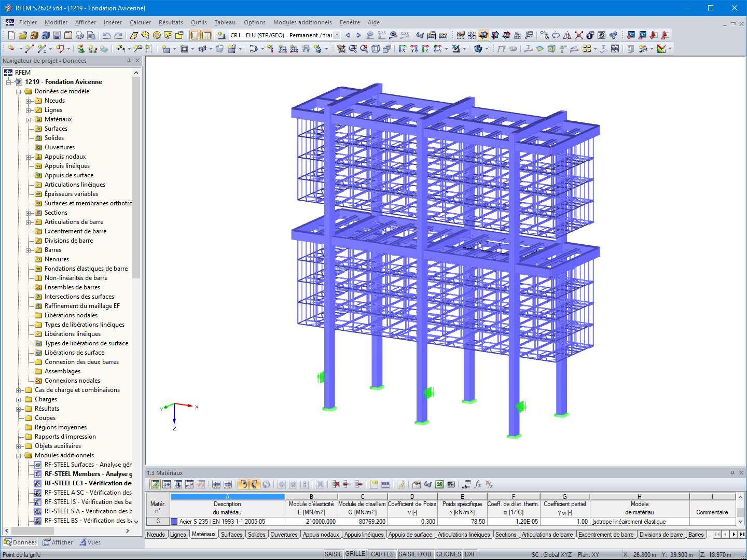
Task: Click the blue material color swatch for Acier S 235
Action: [174, 521]
